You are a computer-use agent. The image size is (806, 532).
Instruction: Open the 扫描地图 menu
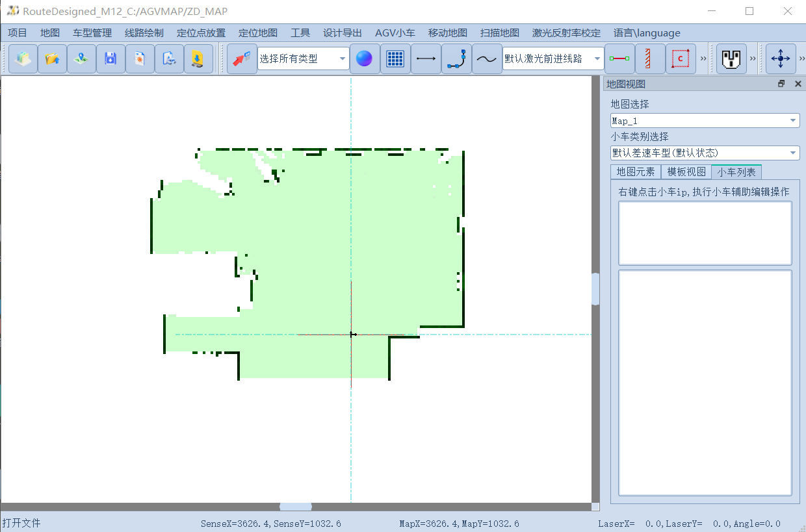(x=500, y=33)
